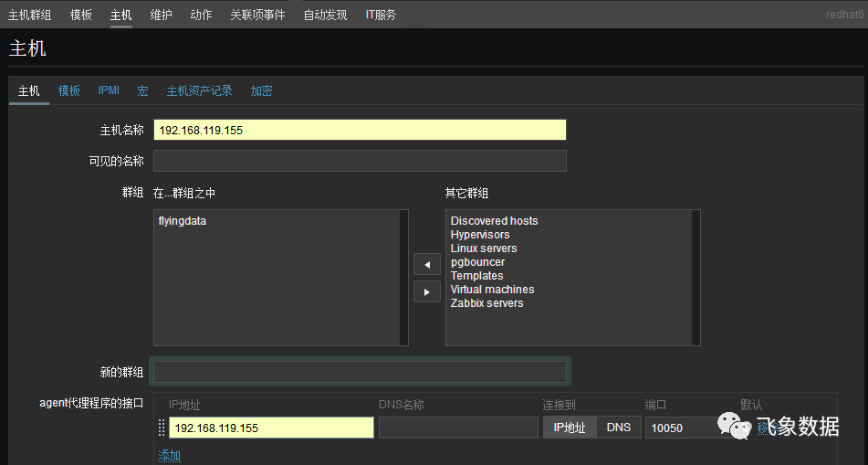Select Linux servers in other groups

tap(484, 248)
